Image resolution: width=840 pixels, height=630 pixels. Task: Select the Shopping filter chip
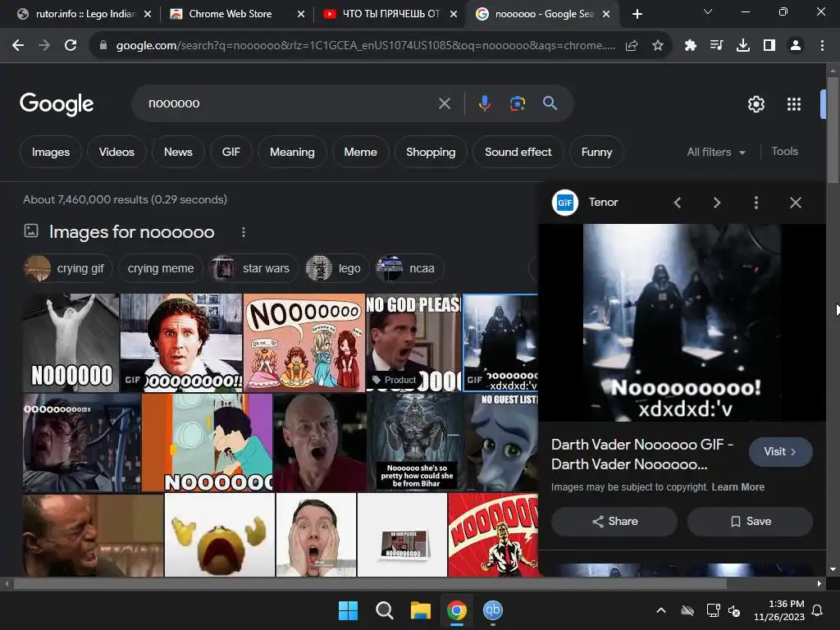coord(431,152)
